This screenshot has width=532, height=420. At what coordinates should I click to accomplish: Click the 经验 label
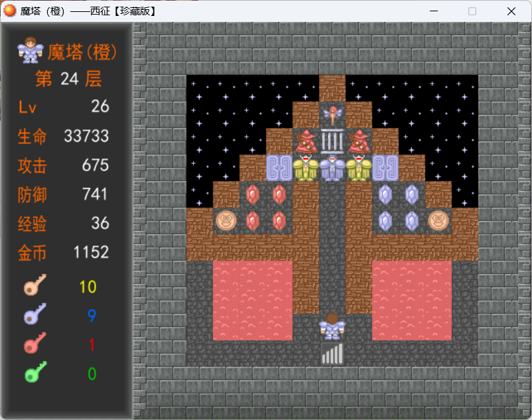point(32,224)
